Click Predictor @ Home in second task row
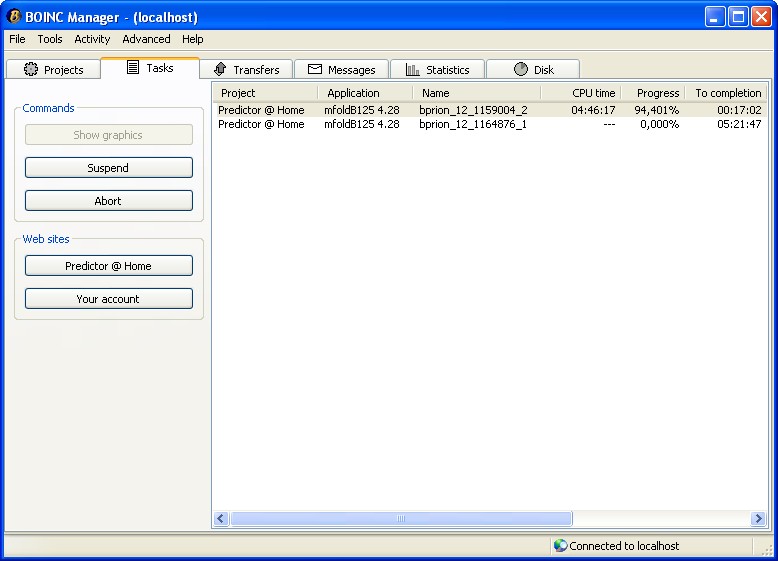The image size is (778, 561). point(261,124)
